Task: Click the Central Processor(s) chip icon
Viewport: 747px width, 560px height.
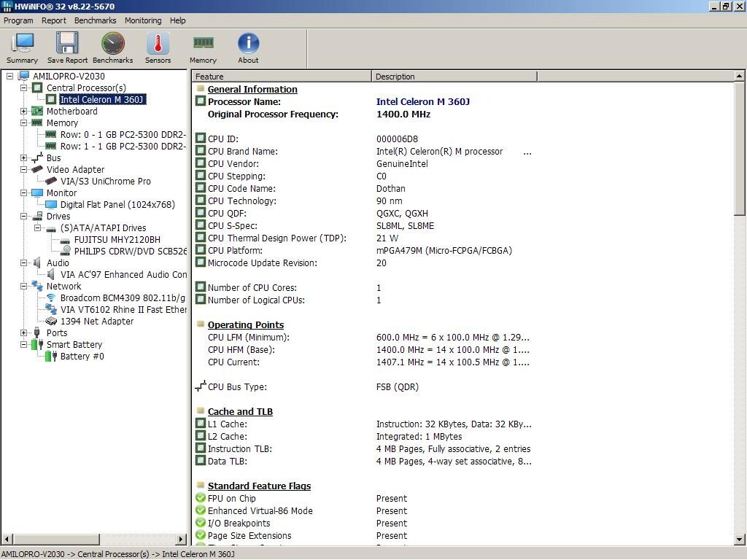Action: [x=37, y=87]
